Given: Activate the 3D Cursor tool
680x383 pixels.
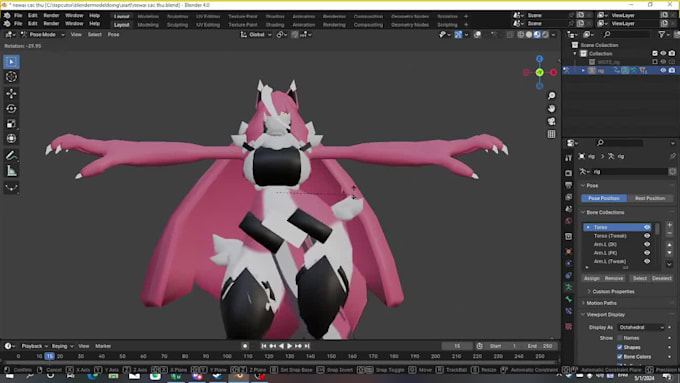Looking at the screenshot, I should [x=11, y=77].
